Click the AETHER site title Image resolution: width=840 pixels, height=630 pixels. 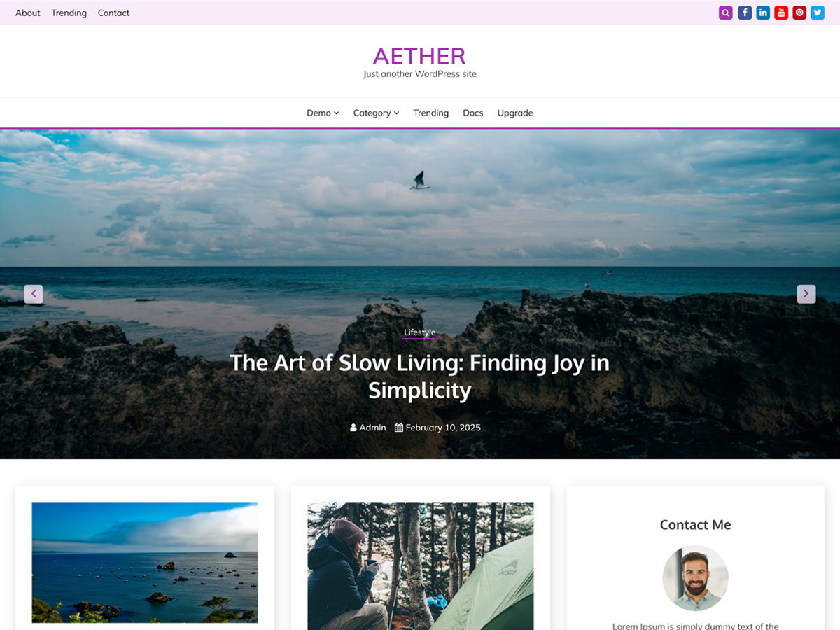[419, 56]
